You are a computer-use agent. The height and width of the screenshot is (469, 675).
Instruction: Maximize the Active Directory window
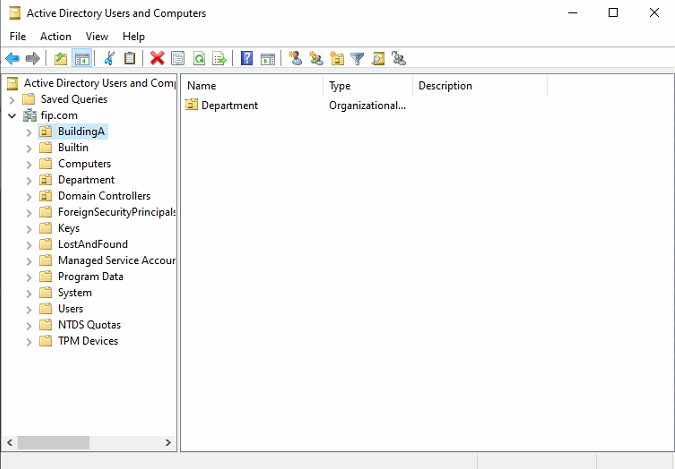pyautogui.click(x=613, y=13)
